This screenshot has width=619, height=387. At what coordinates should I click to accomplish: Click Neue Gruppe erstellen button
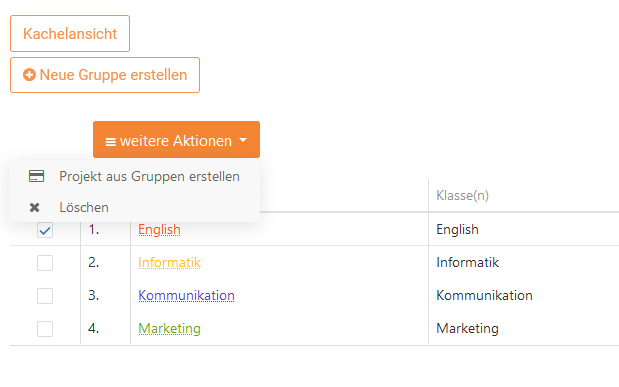tap(105, 75)
